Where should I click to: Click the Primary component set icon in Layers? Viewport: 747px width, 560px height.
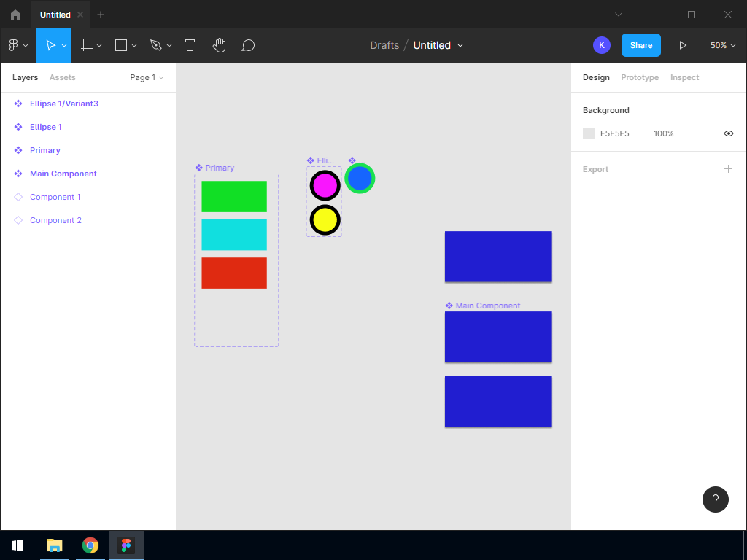[18, 150]
